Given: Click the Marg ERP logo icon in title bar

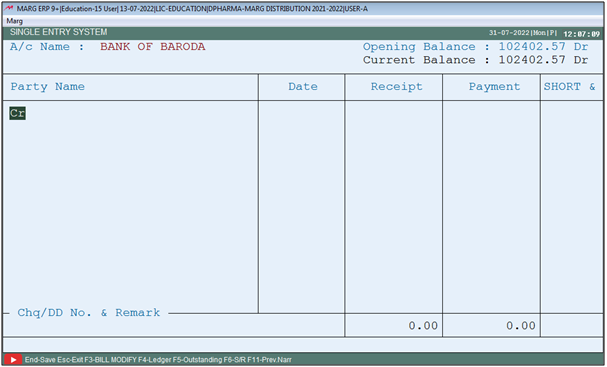Looking at the screenshot, I should coord(9,9).
